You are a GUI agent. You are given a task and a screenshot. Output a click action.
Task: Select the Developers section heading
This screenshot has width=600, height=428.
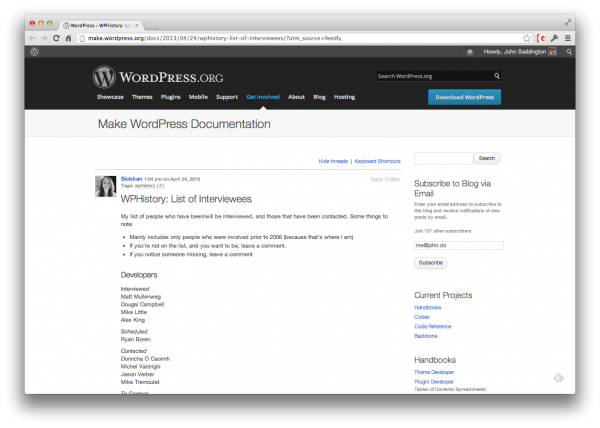[x=139, y=275]
